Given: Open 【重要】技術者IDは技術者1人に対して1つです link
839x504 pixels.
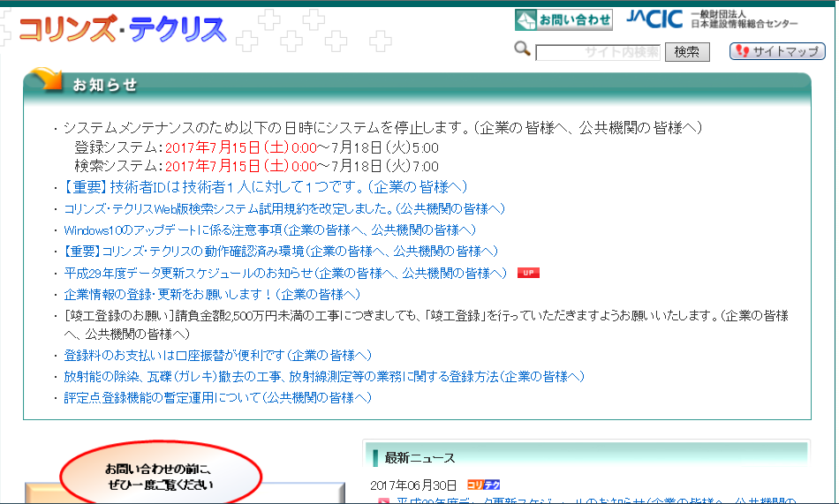Looking at the screenshot, I should 266,187.
